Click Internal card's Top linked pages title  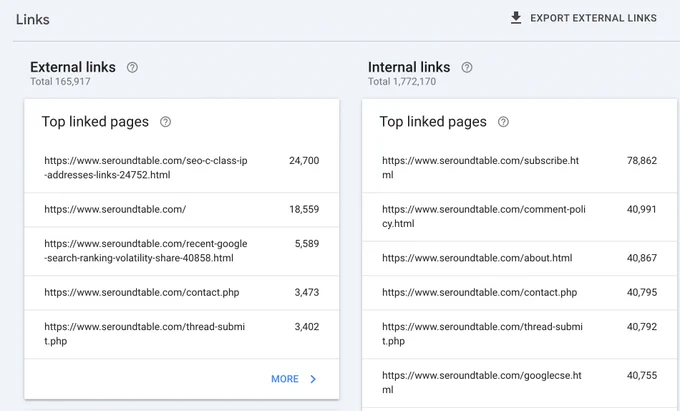coord(433,122)
